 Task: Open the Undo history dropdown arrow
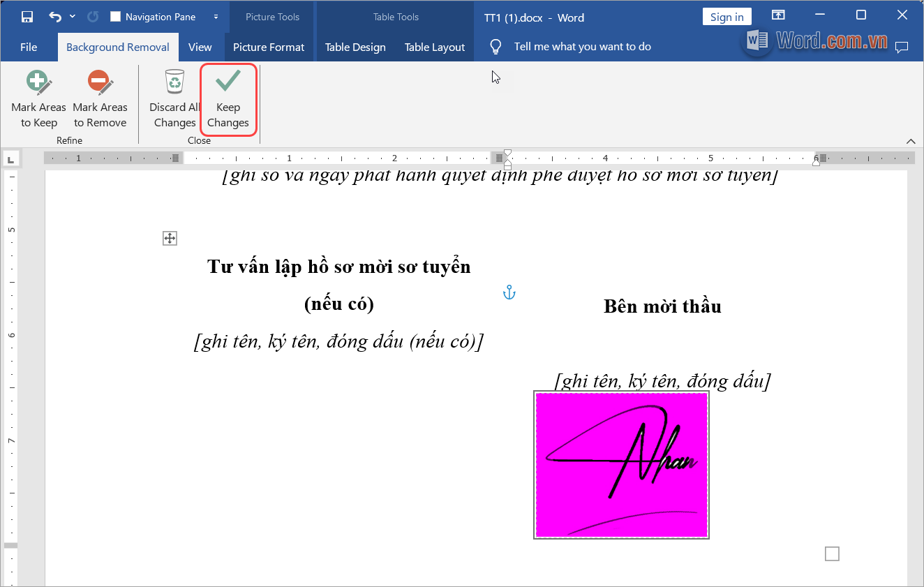[x=72, y=16]
